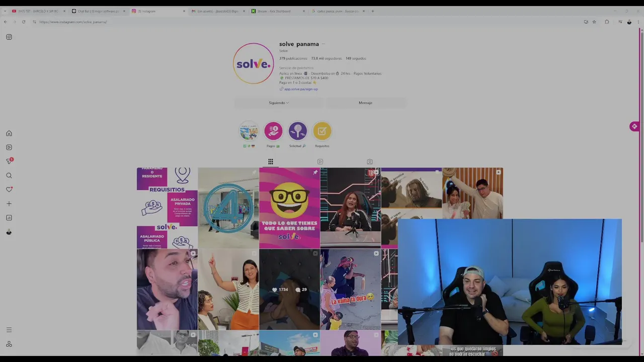This screenshot has height=362, width=644.
Task: Open the Solicitud story highlight
Action: [297, 132]
